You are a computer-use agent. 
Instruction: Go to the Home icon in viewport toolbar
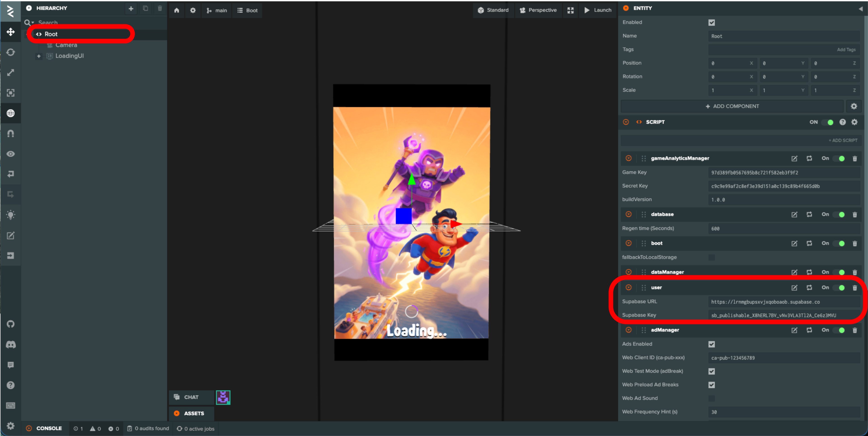(177, 10)
